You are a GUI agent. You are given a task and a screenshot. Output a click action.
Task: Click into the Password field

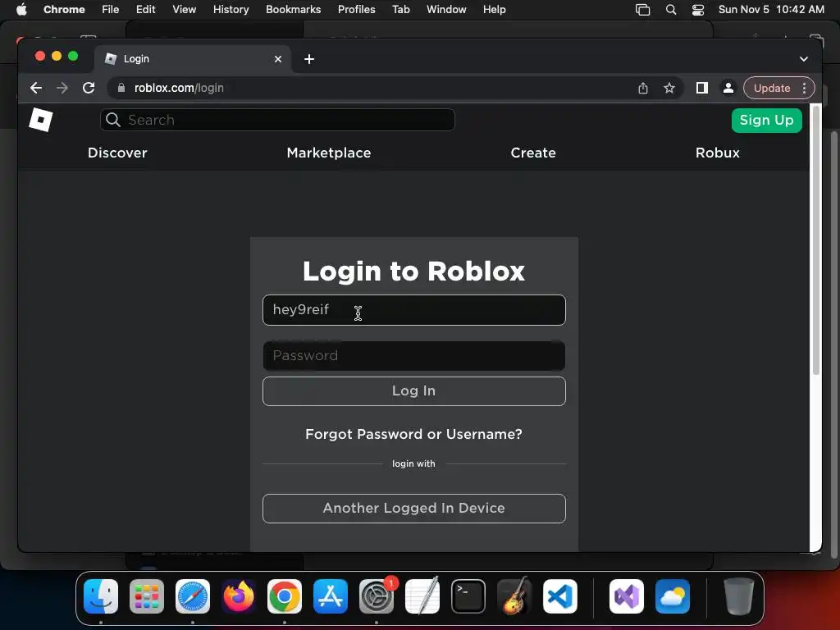[414, 356]
